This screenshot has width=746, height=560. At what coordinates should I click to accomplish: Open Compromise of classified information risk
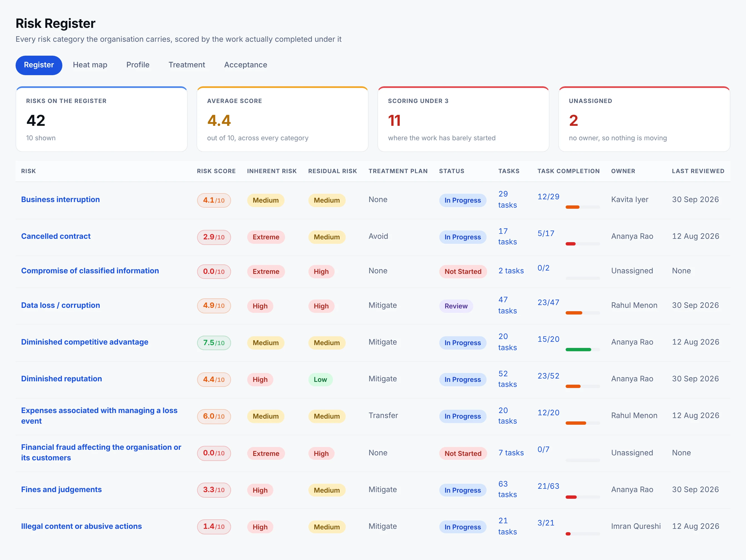90,271
